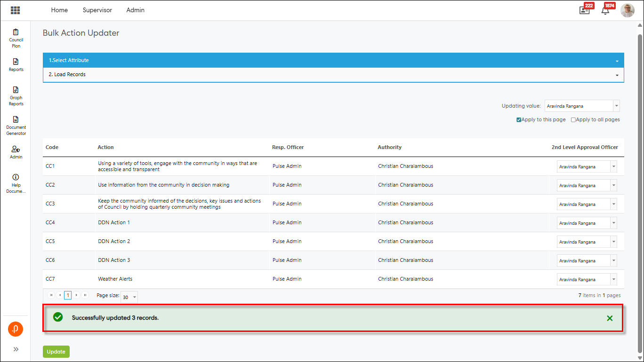Image resolution: width=644 pixels, height=362 pixels.
Task: Launch the Document Generator
Action: [x=16, y=126]
